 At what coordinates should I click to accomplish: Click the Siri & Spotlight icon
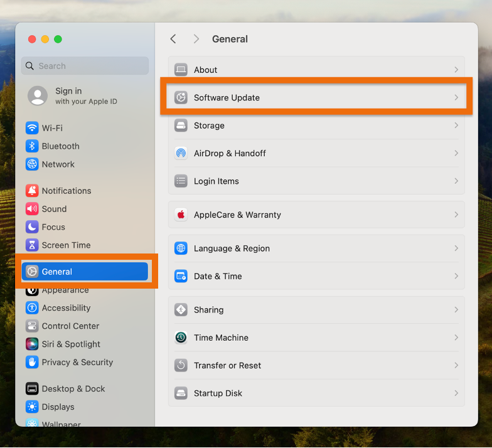click(x=32, y=344)
